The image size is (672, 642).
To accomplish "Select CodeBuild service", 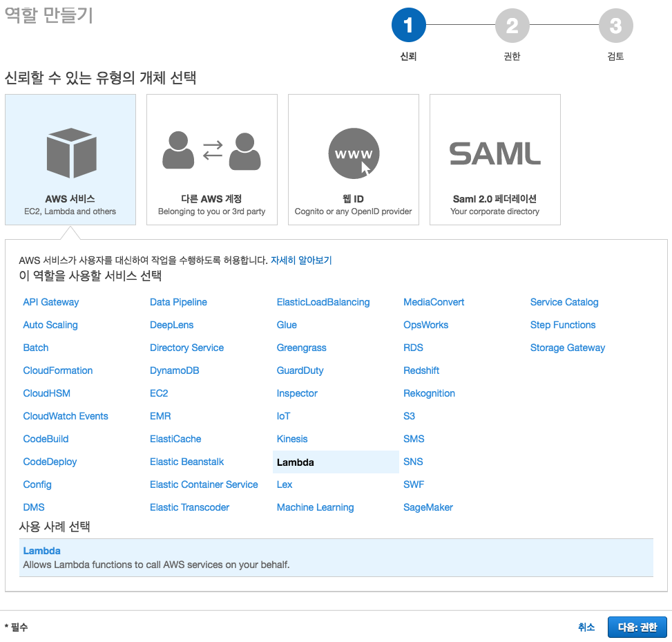I will 46,439.
